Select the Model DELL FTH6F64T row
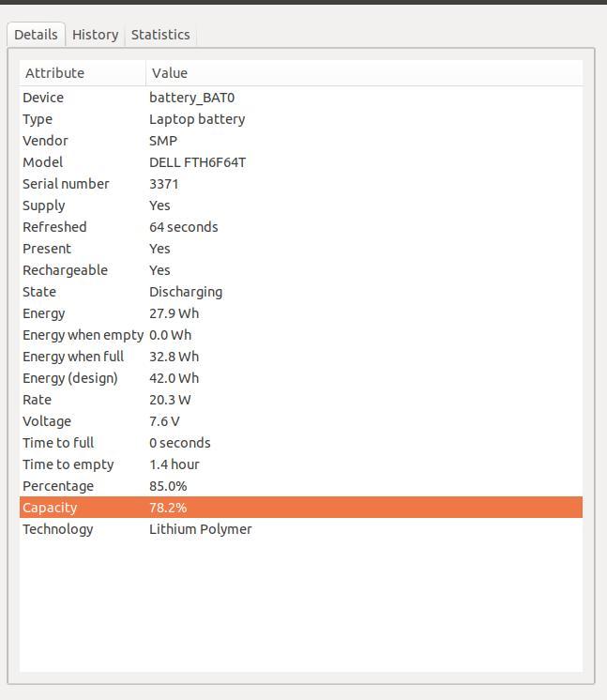607x700 pixels. point(301,162)
